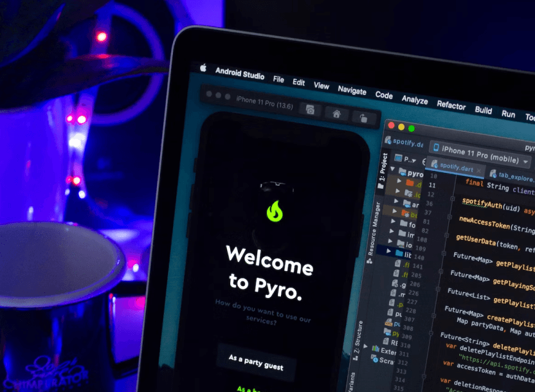Image resolution: width=535 pixels, height=392 pixels.
Task: Click line number 11 in the gutter
Action: click(431, 186)
